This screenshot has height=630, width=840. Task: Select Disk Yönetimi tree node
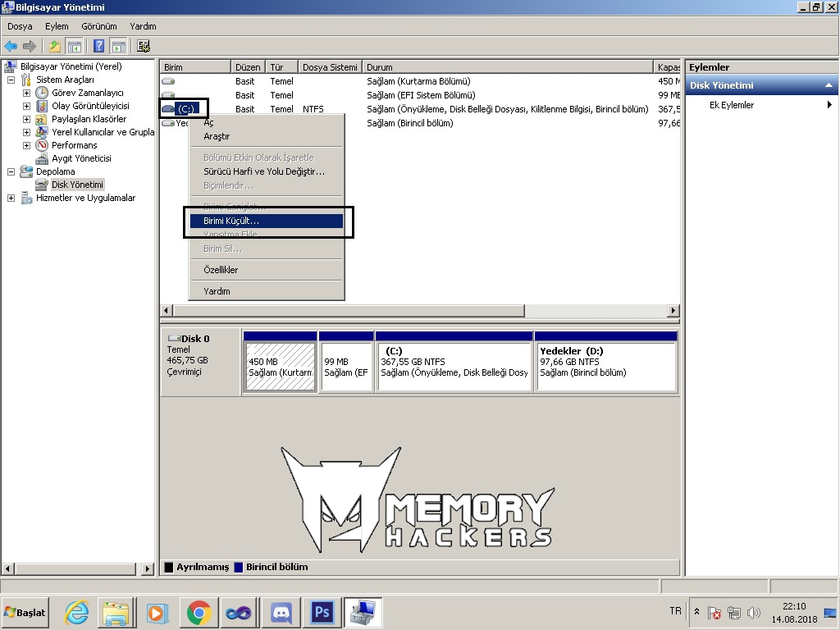click(x=77, y=185)
